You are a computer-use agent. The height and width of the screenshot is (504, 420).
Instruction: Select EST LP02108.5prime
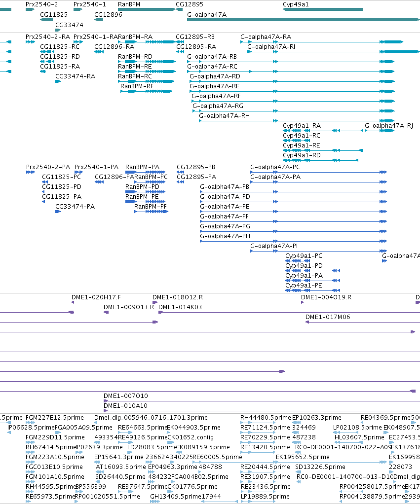[x=357, y=428]
